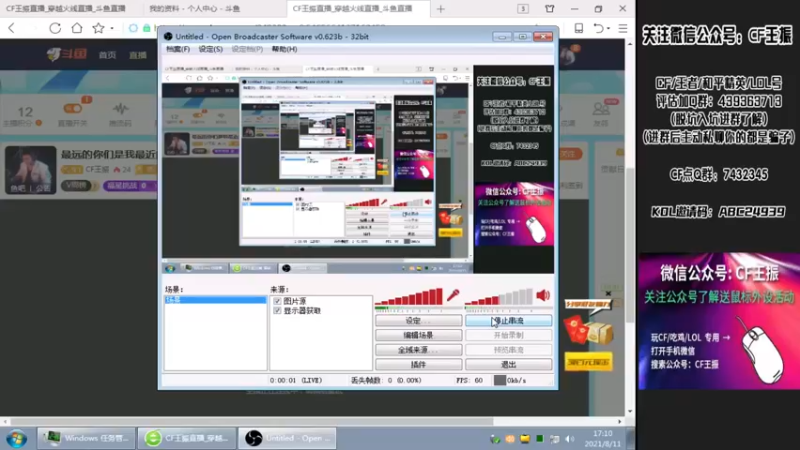800x450 pixels.
Task: Reload the page with the refresh icon
Action: point(55,29)
